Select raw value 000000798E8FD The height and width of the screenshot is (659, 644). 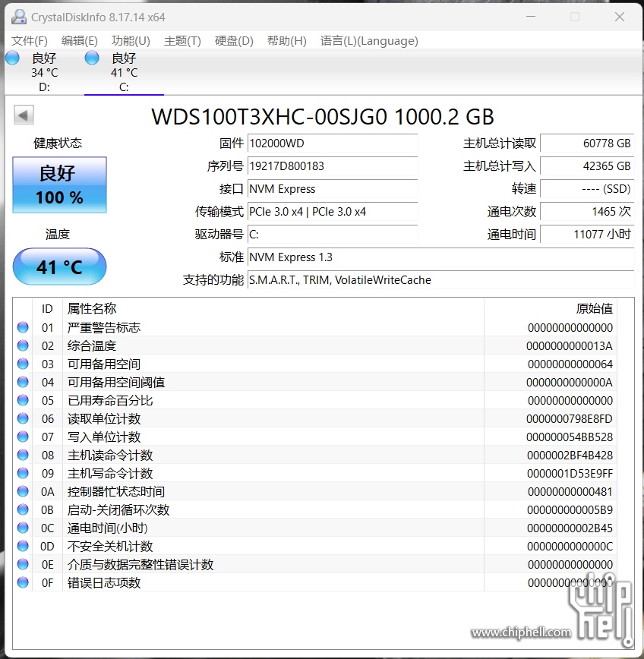click(569, 418)
